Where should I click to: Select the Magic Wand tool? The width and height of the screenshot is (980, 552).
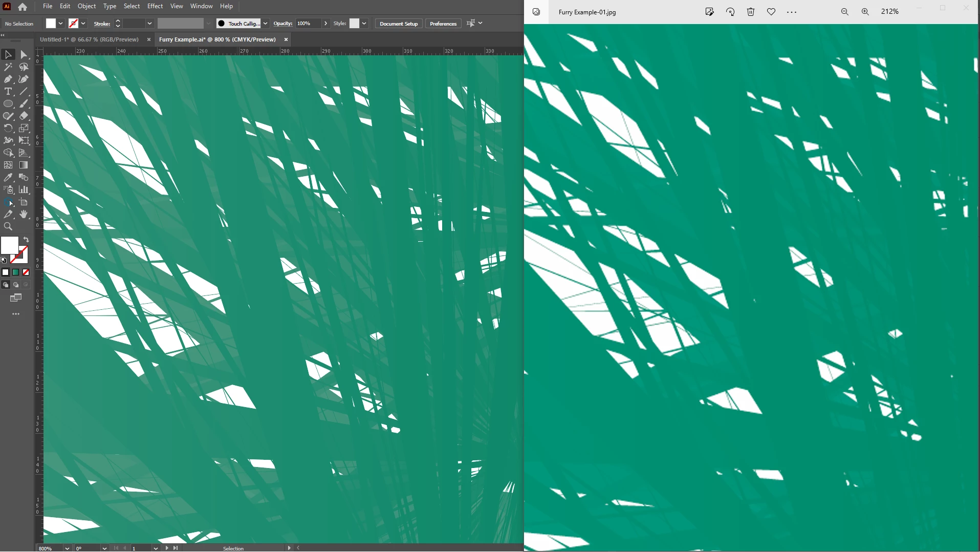click(x=8, y=67)
